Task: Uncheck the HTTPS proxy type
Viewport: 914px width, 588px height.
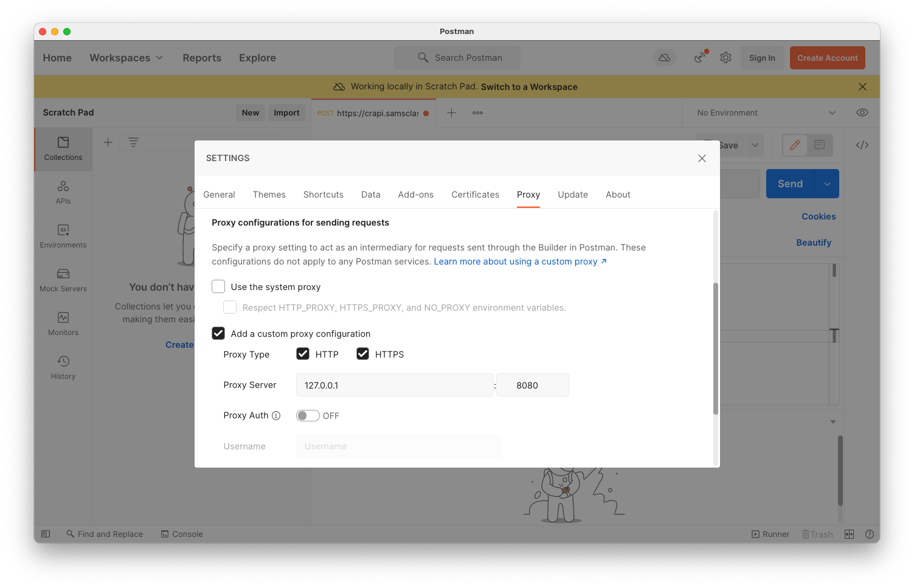Action: pyautogui.click(x=362, y=354)
